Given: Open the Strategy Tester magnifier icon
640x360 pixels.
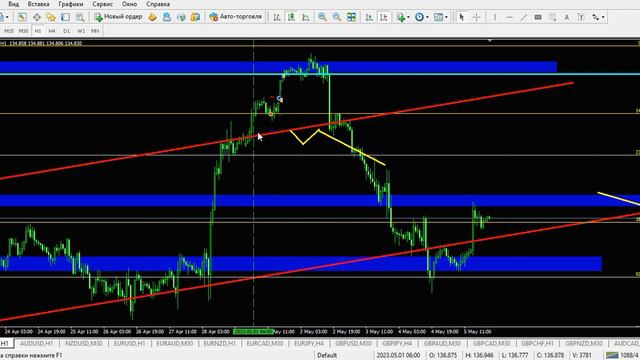Looking at the screenshot, I should [x=80, y=17].
